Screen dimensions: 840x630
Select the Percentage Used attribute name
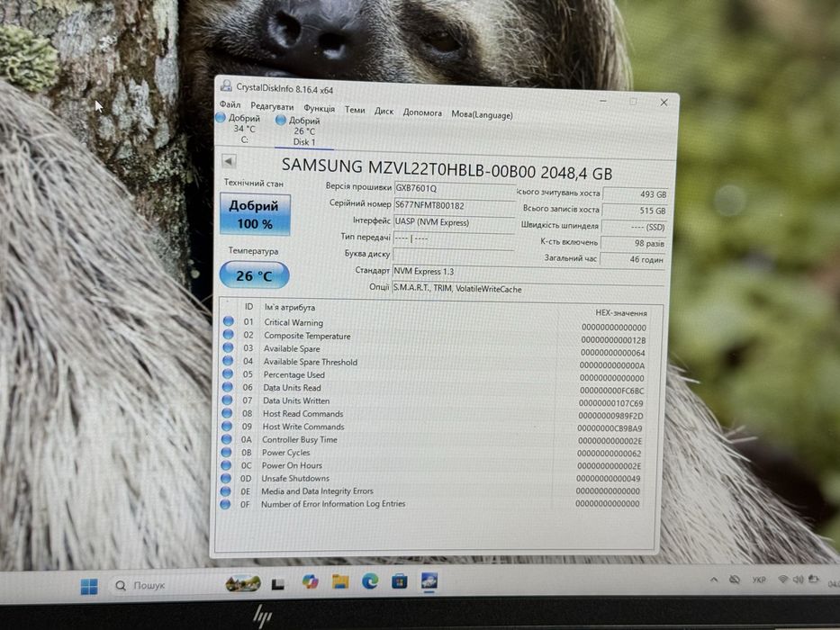point(294,375)
